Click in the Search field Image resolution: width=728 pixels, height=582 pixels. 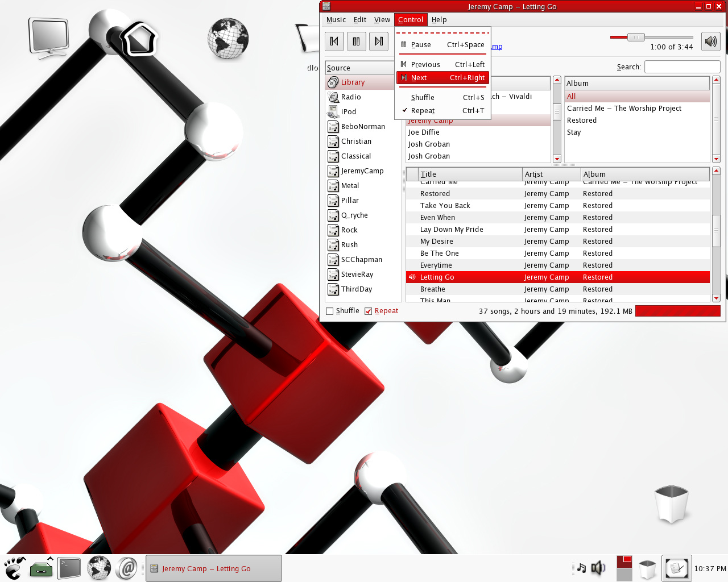pos(682,67)
